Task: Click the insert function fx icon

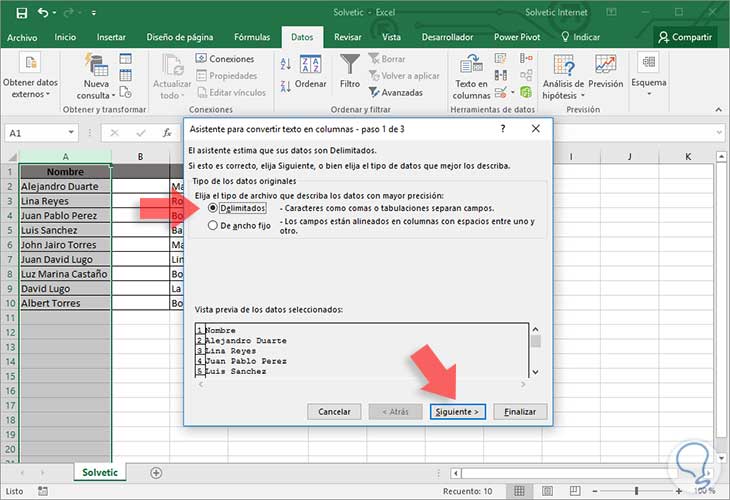Action: click(167, 133)
